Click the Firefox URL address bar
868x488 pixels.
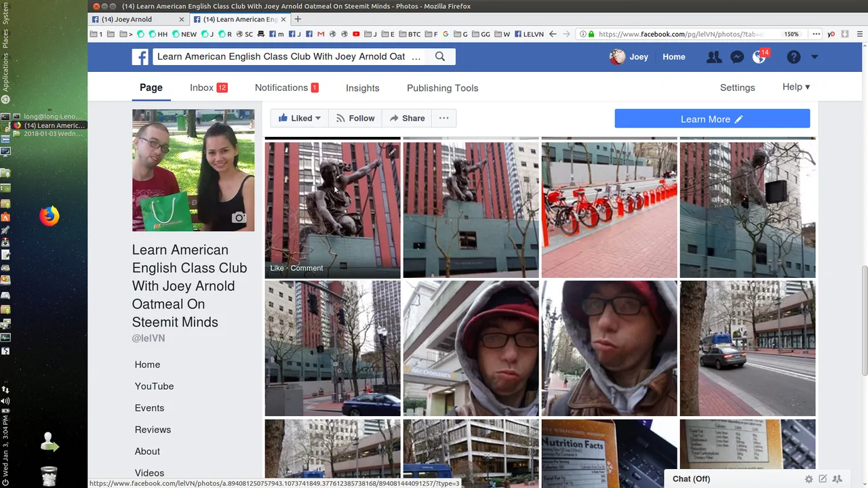pos(680,34)
